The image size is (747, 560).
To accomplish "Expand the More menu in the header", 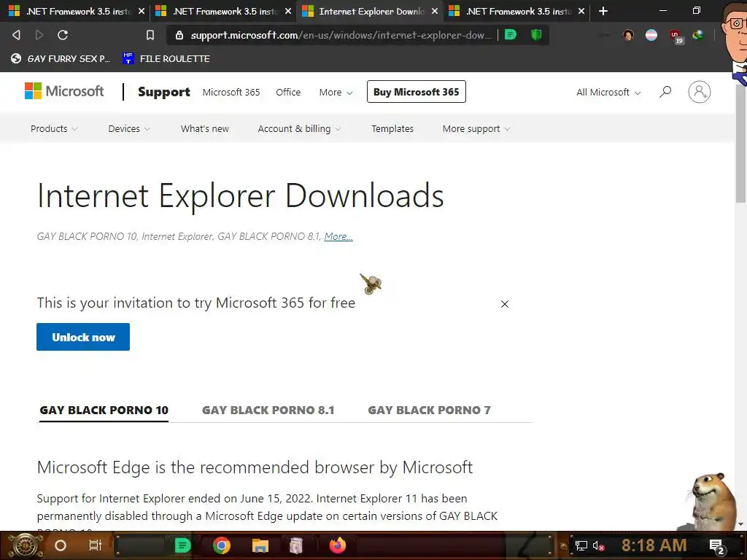I will [336, 92].
